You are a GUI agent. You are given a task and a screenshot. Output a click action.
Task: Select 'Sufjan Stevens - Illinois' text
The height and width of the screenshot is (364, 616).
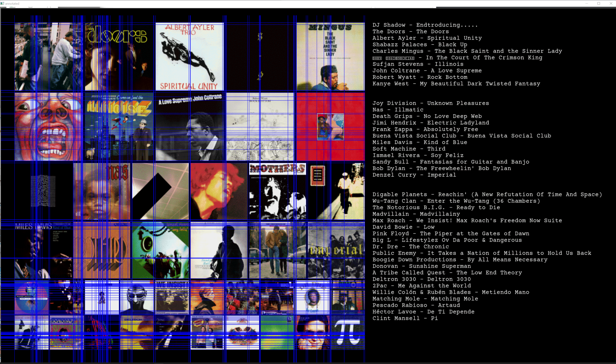[418, 64]
